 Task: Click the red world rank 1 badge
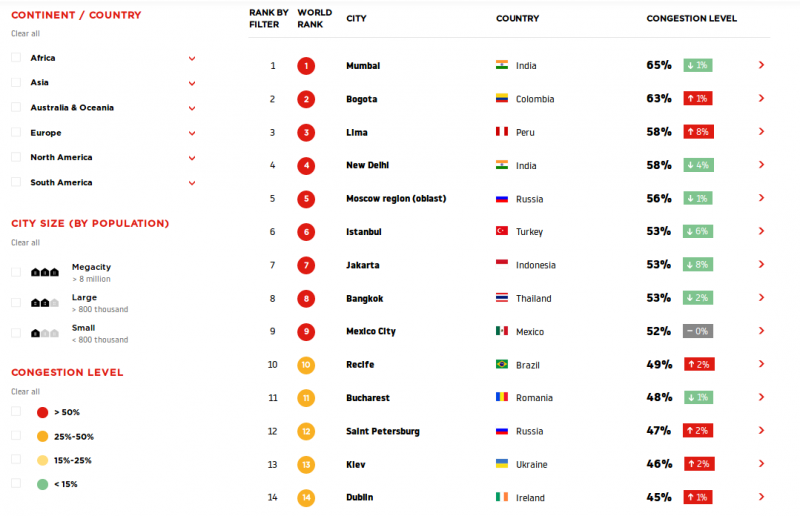pyautogui.click(x=306, y=66)
